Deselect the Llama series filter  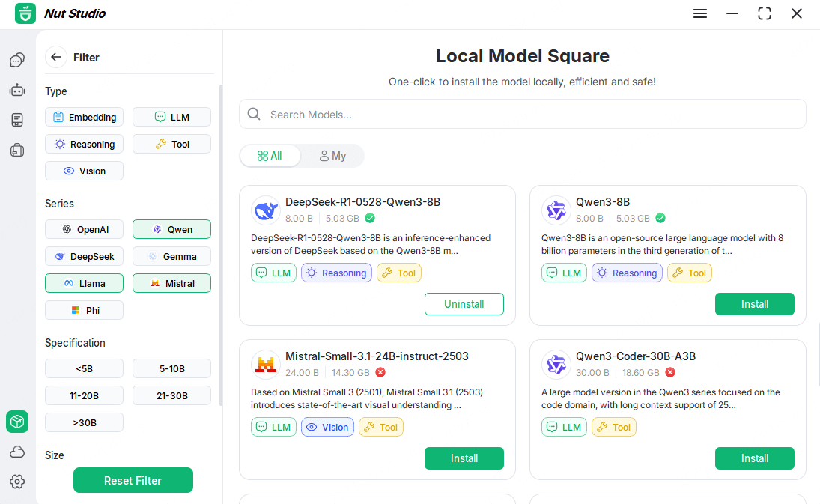84,283
